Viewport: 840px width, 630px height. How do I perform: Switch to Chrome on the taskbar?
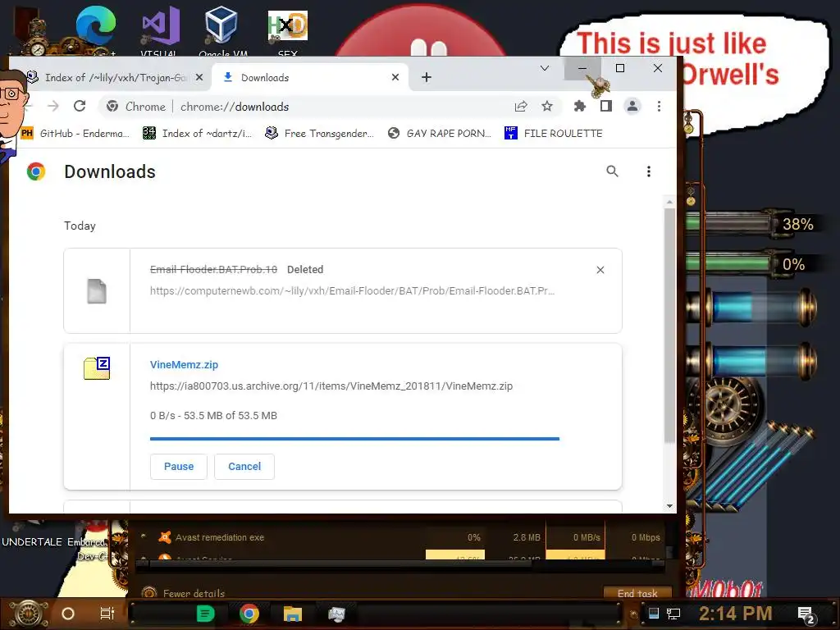click(249, 614)
